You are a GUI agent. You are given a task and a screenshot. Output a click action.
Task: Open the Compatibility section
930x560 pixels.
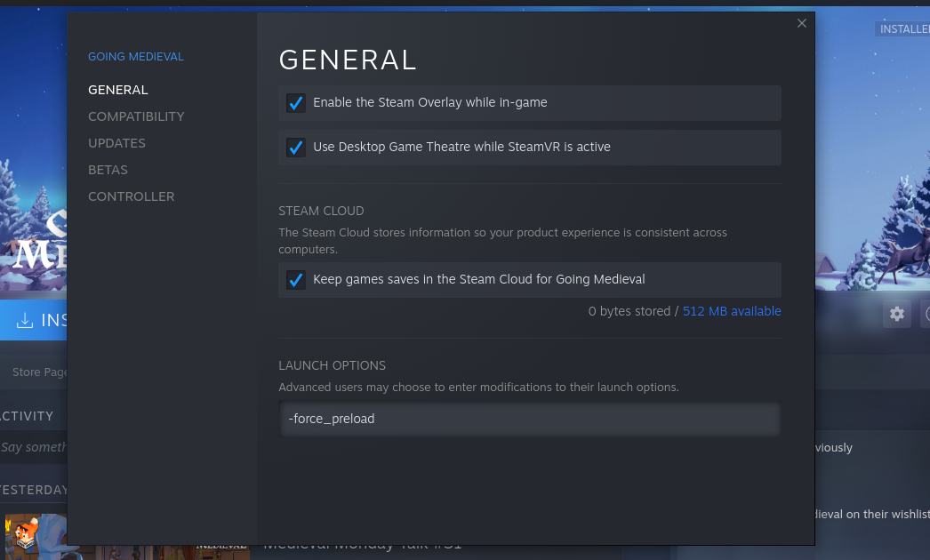136,116
